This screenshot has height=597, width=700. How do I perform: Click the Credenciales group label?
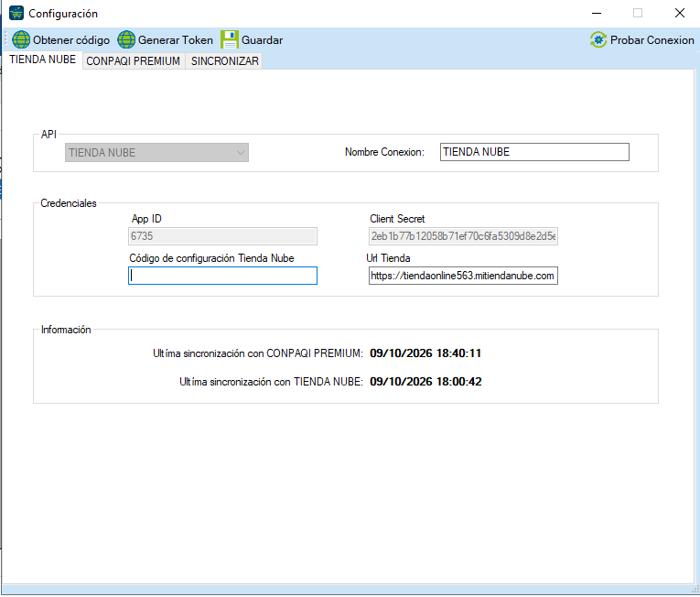[69, 203]
